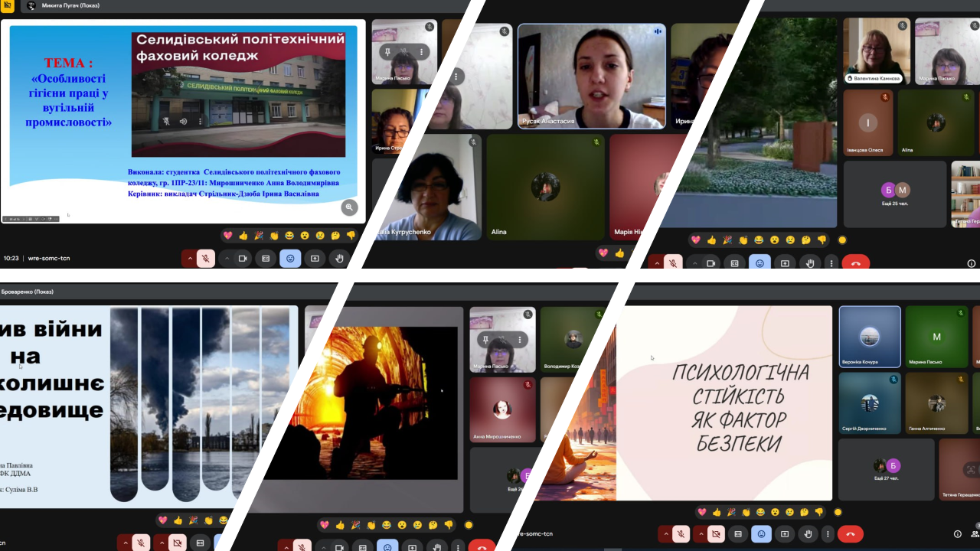Send thumbs down reaction in miner-silhouette call
This screenshot has width=980, height=551.
point(448,525)
